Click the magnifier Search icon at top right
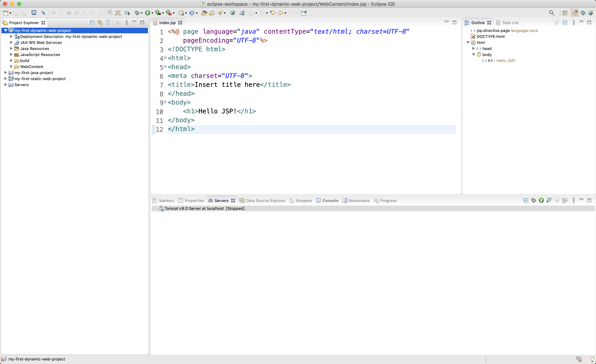The image size is (596, 364). point(551,13)
